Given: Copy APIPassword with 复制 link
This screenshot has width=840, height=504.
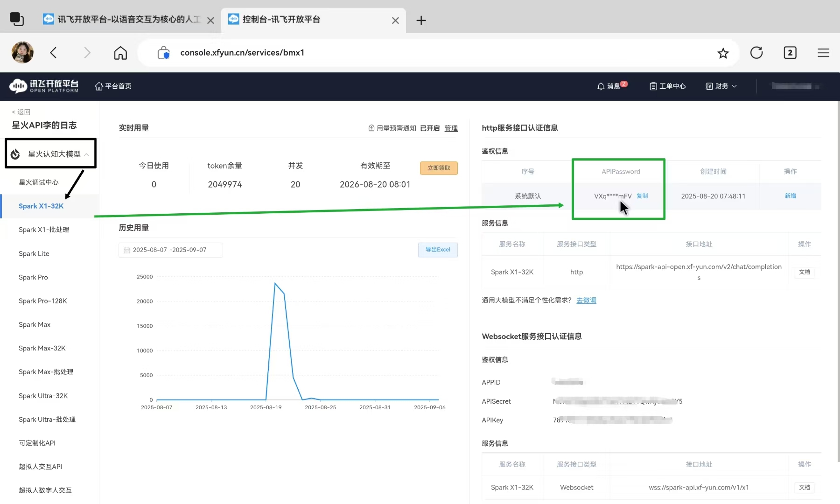Looking at the screenshot, I should pyautogui.click(x=642, y=196).
